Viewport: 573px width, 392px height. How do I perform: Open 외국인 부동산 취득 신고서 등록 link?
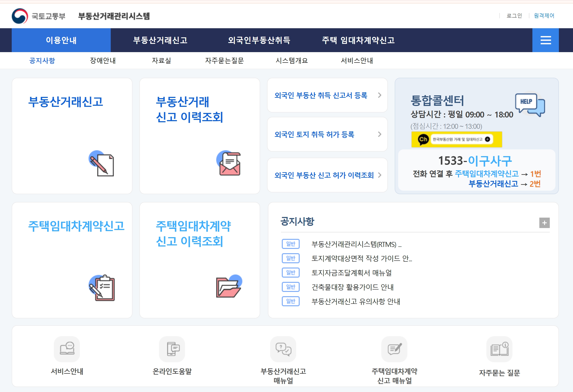(321, 95)
